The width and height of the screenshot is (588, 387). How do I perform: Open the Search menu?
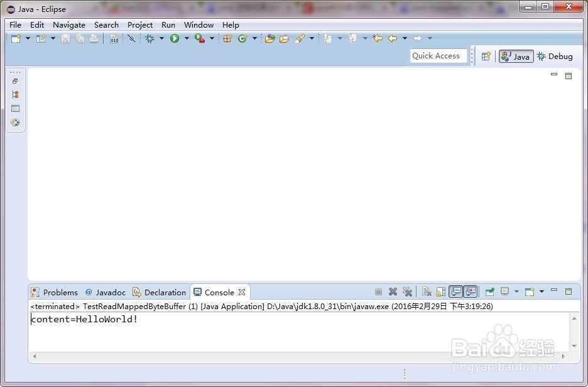pos(107,25)
